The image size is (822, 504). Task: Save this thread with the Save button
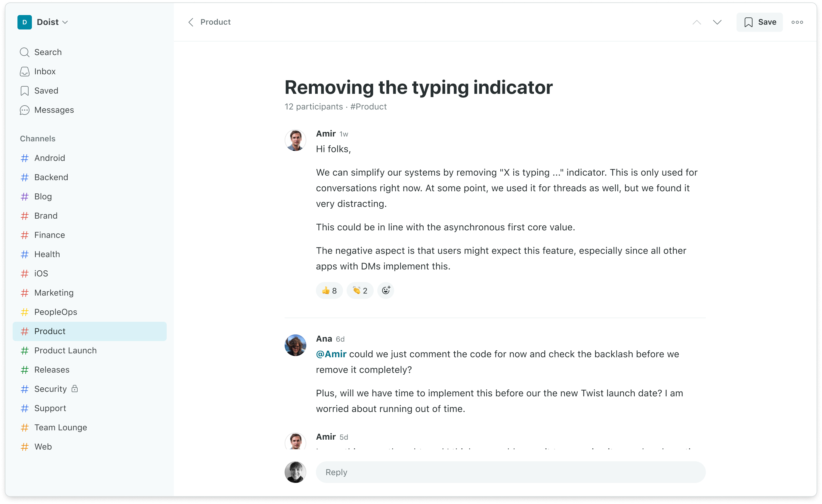(759, 22)
